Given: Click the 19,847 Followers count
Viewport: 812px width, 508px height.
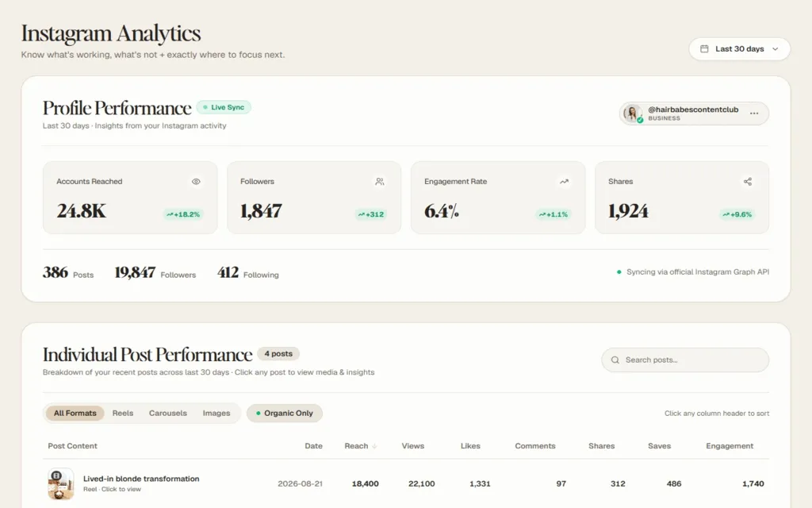Looking at the screenshot, I should point(155,273).
